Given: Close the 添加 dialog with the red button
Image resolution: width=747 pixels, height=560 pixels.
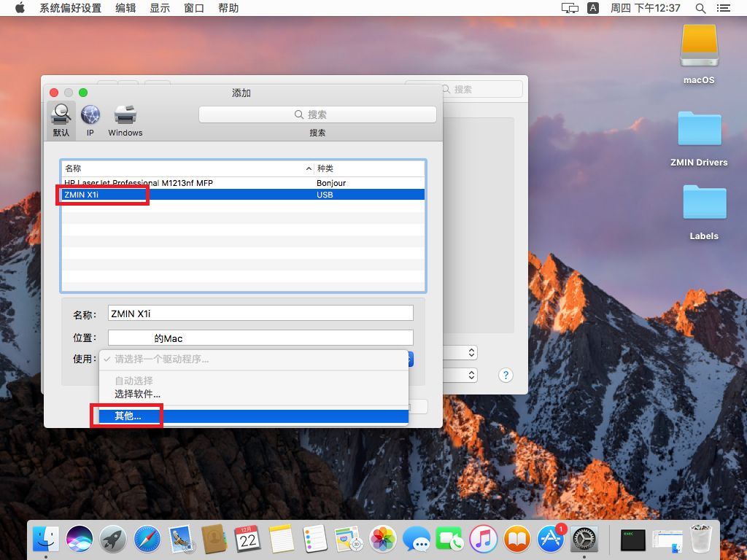Looking at the screenshot, I should [x=54, y=93].
